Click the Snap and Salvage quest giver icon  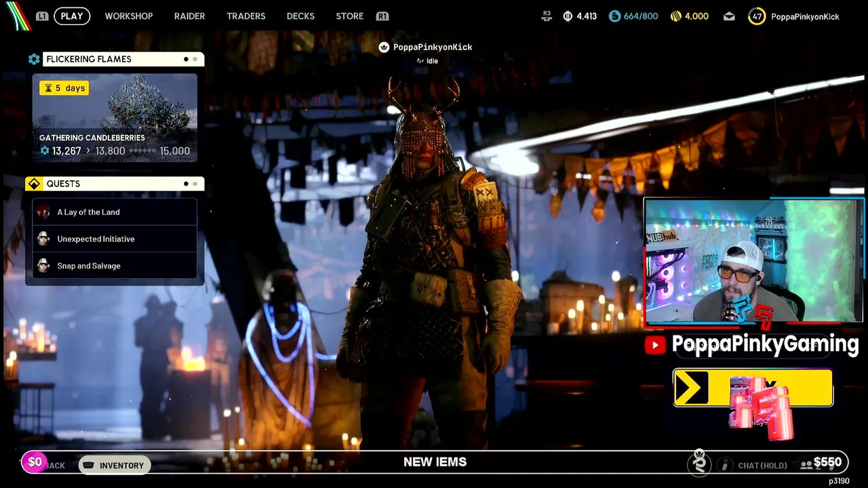pos(43,266)
